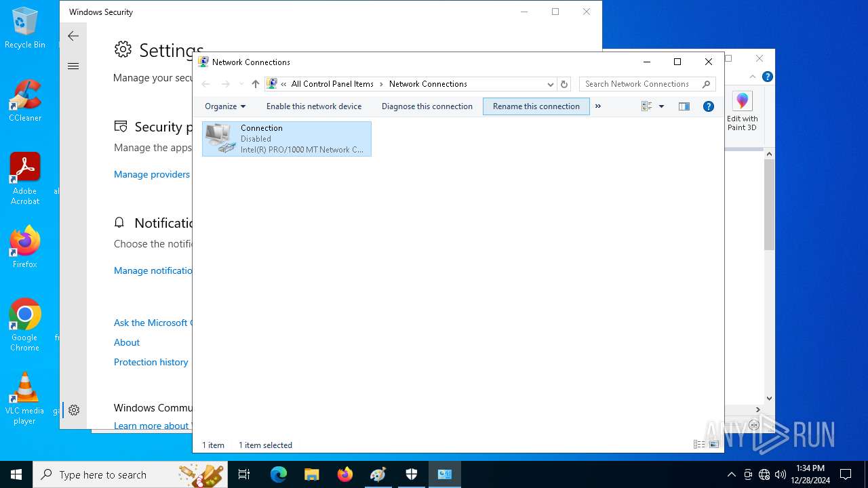Open the notification center icon
The height and width of the screenshot is (488, 868).
pyautogui.click(x=846, y=474)
